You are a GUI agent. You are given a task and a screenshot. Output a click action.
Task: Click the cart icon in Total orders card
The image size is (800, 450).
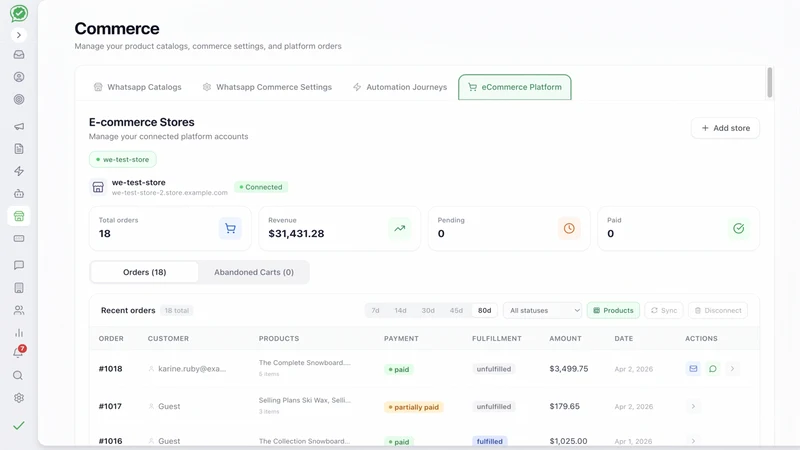point(230,229)
